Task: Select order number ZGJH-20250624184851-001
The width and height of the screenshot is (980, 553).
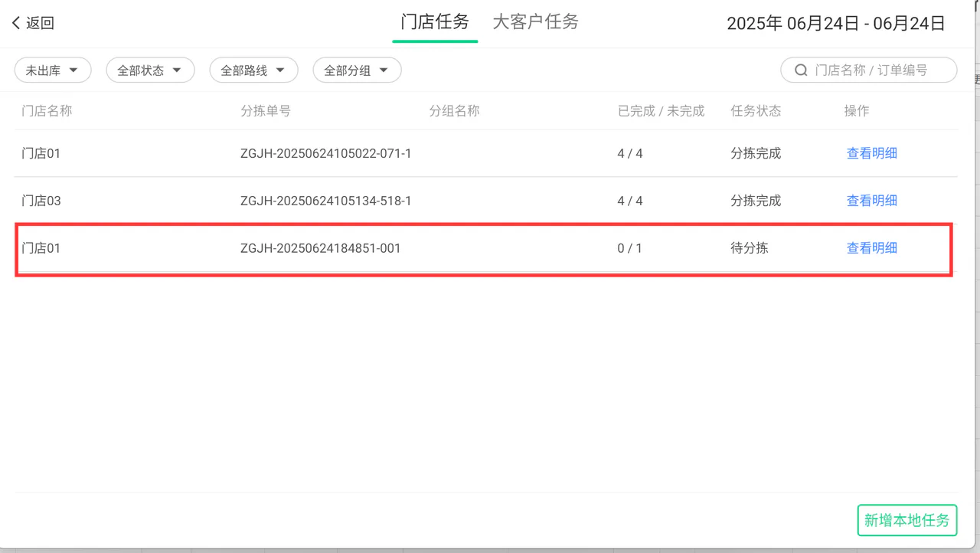Action: [x=321, y=248]
